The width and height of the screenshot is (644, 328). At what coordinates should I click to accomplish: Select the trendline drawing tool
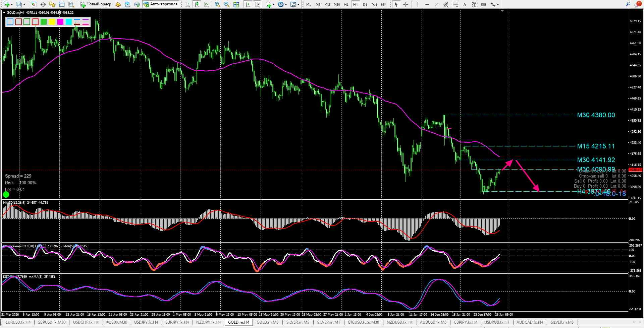point(436,4)
